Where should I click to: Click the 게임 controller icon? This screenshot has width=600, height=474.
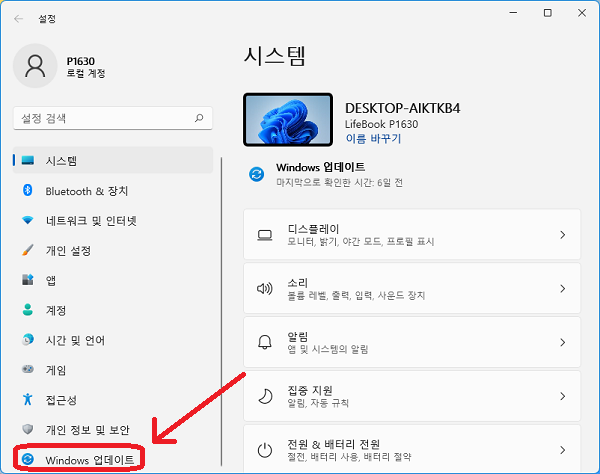pyautogui.click(x=28, y=369)
